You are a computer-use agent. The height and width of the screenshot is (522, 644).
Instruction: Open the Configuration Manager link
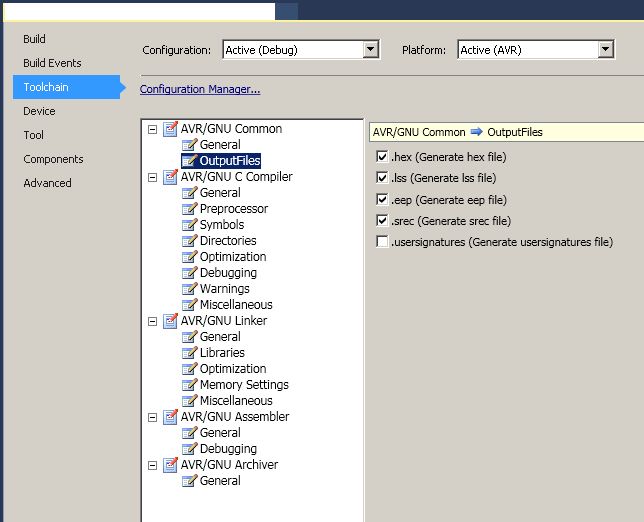(200, 89)
